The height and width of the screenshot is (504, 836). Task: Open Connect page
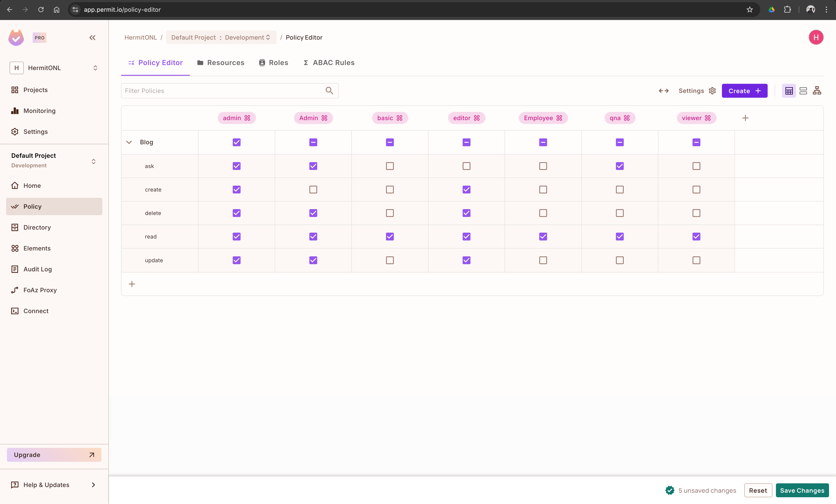54,311
